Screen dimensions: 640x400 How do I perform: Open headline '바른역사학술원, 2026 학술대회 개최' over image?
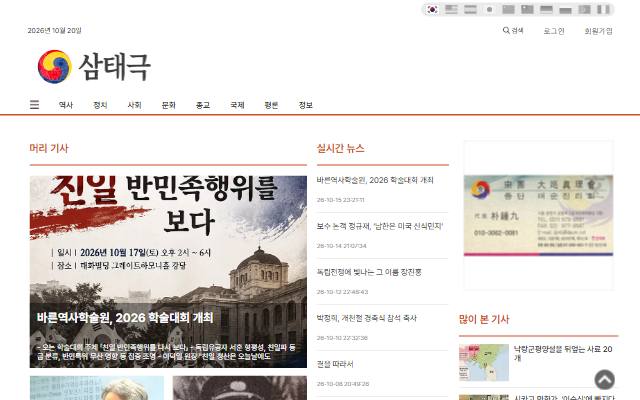point(125,318)
